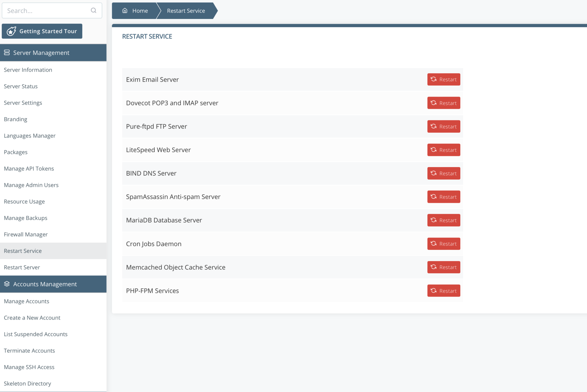Viewport: 587px width, 392px height.
Task: Click the Accounts Management layers icon
Action: (x=7, y=284)
